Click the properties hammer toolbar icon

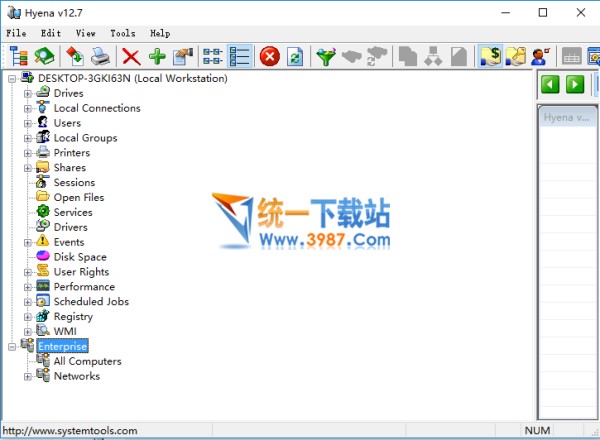(x=183, y=57)
